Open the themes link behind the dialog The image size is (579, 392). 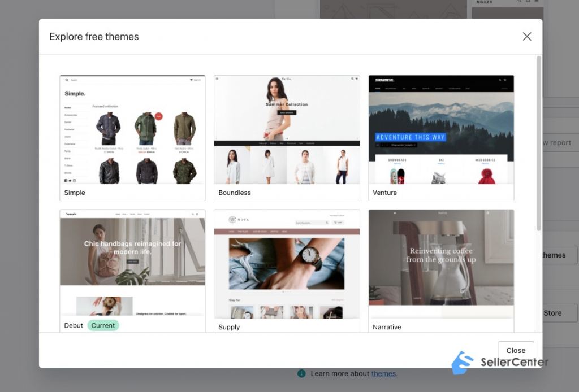click(383, 373)
